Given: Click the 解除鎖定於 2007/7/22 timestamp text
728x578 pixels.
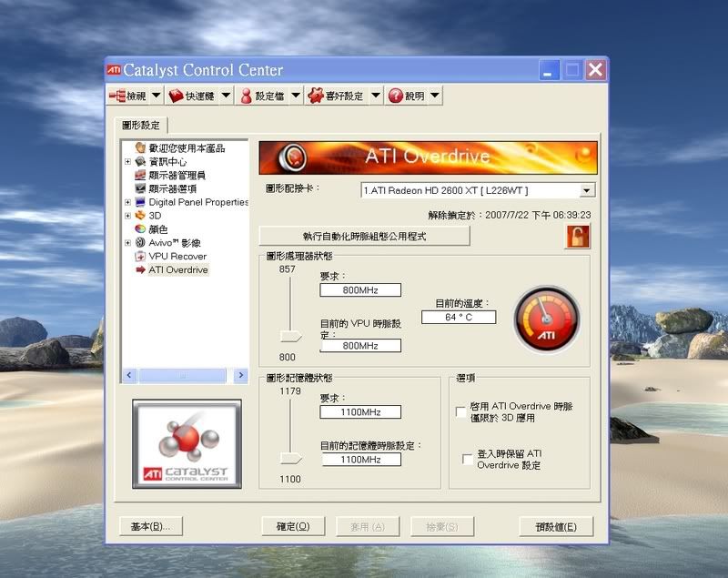Looking at the screenshot, I should pyautogui.click(x=510, y=215).
